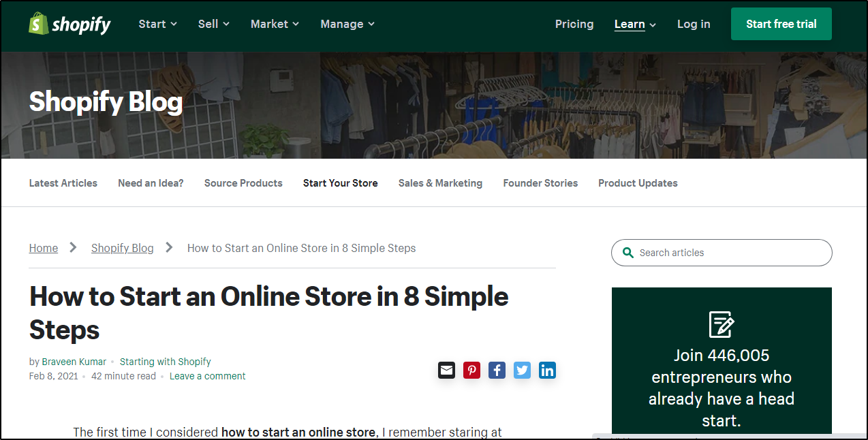Open the Log in page
868x440 pixels.
[694, 24]
